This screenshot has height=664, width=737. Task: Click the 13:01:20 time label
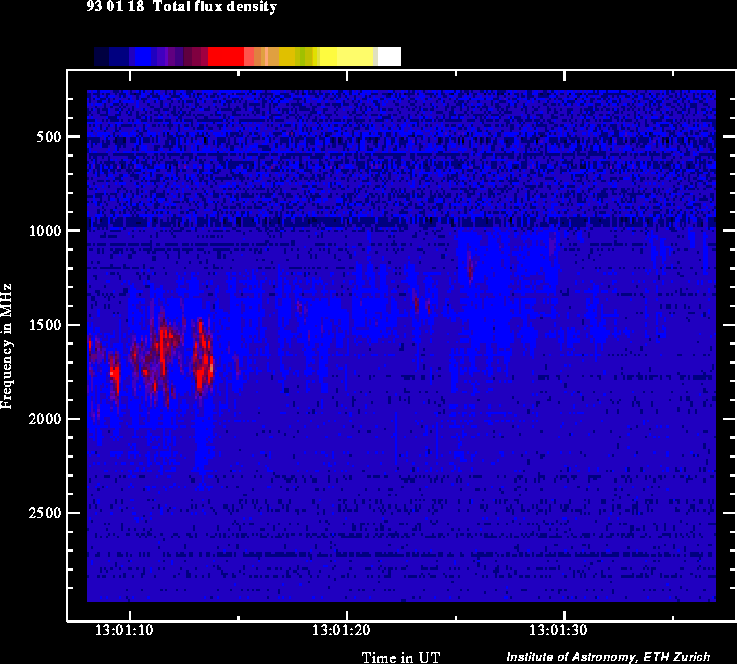(x=341, y=630)
